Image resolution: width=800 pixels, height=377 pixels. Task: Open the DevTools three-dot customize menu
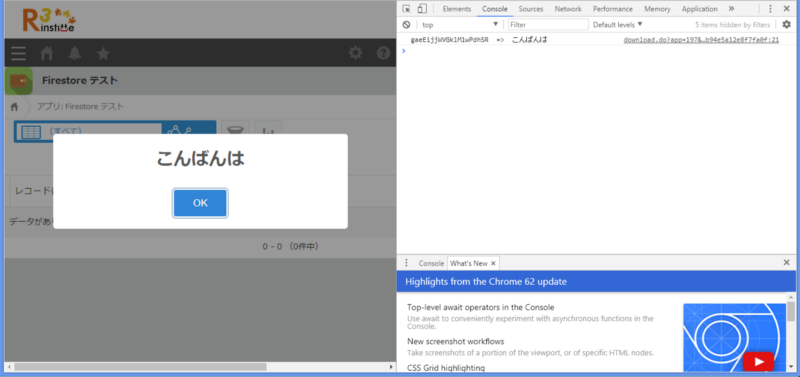click(770, 9)
